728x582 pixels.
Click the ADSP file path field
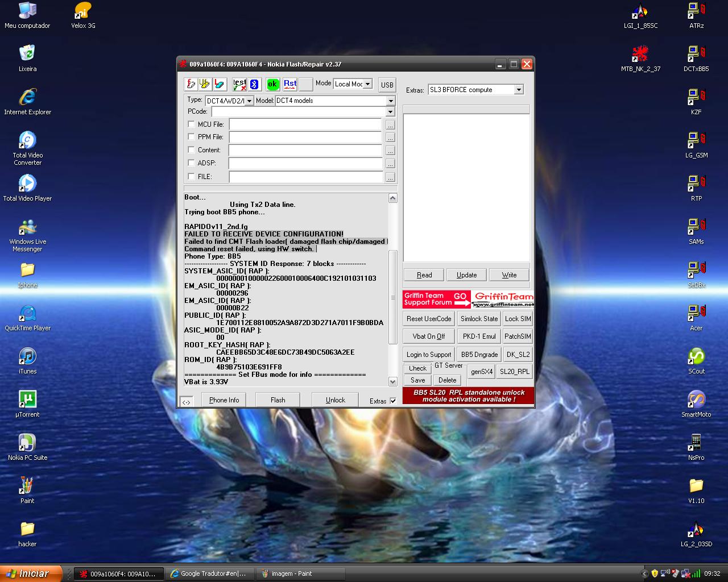(x=305, y=164)
